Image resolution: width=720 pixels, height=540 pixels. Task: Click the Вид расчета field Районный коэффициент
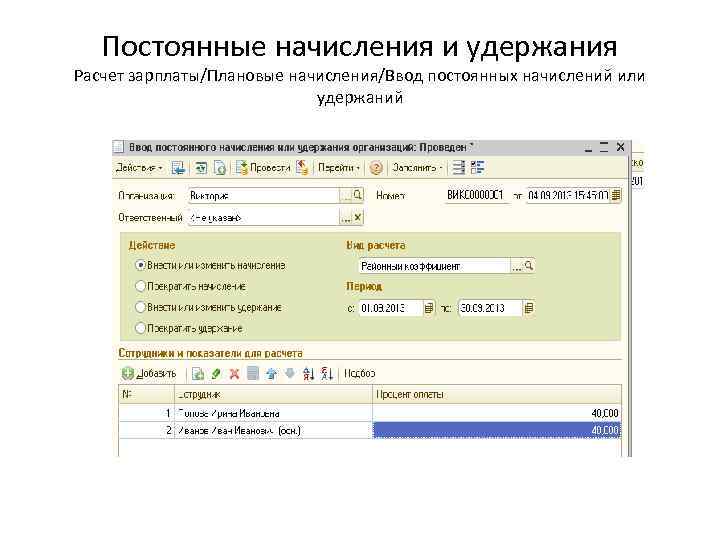point(434,266)
